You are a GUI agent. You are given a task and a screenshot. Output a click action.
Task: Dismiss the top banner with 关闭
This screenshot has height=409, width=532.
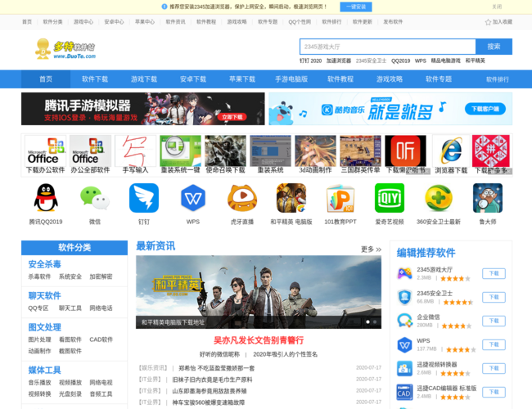(497, 7)
